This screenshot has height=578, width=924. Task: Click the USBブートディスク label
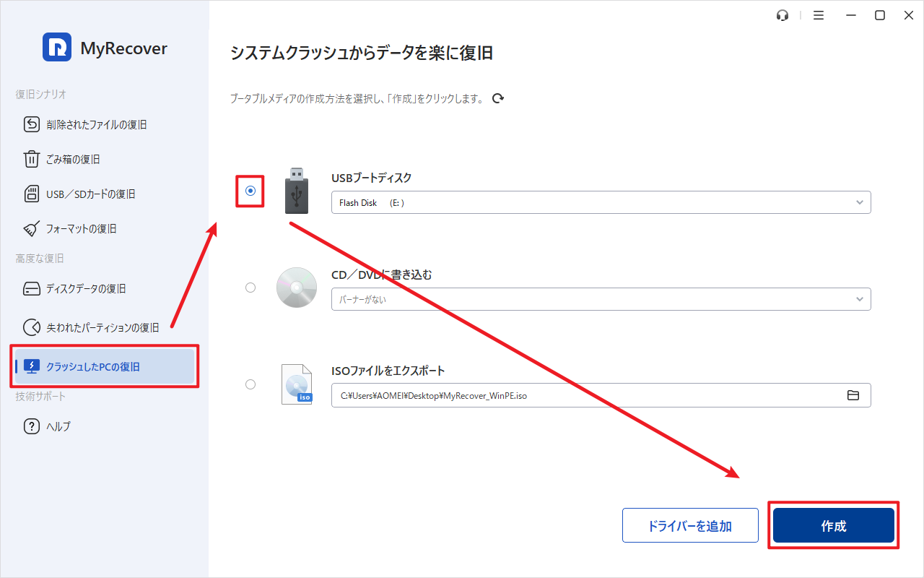(371, 178)
